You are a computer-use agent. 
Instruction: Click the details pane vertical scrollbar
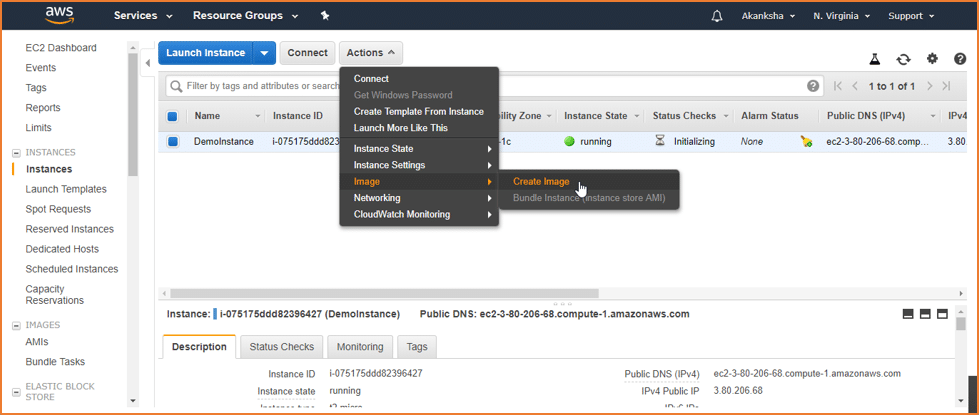tap(962, 325)
